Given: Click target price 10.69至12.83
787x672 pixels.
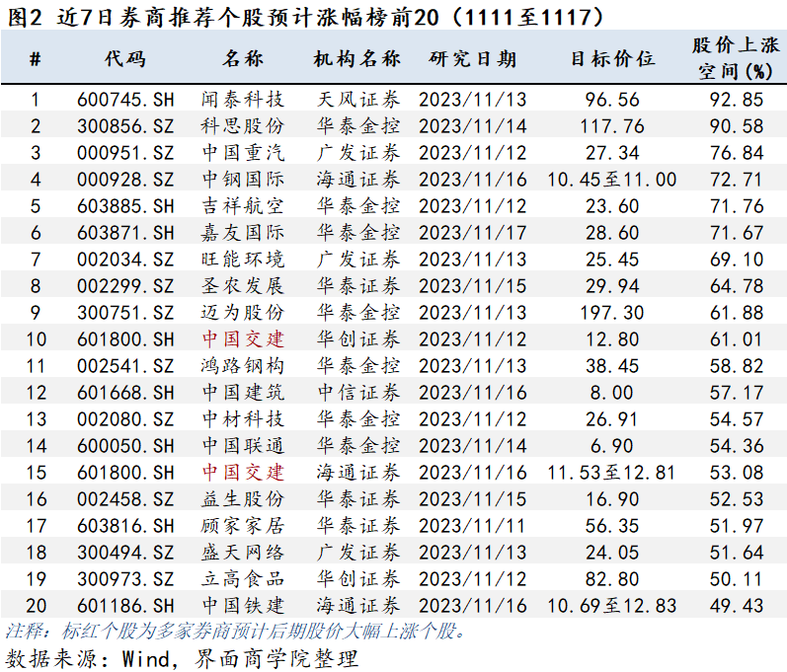Looking at the screenshot, I should point(612,605).
